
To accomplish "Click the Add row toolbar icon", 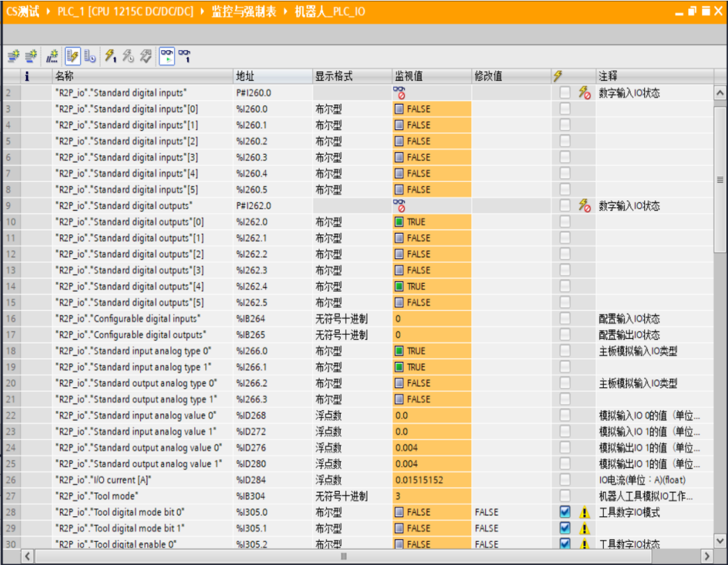I will coord(30,56).
